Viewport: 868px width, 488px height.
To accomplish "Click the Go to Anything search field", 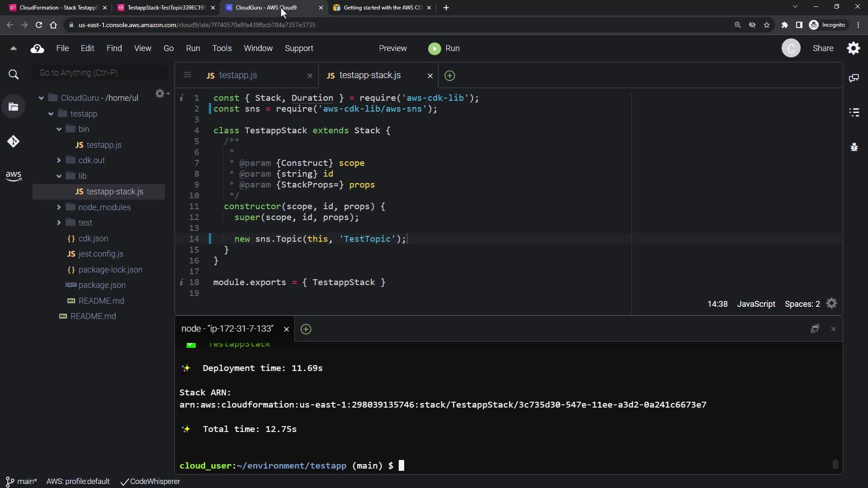I will point(100,73).
